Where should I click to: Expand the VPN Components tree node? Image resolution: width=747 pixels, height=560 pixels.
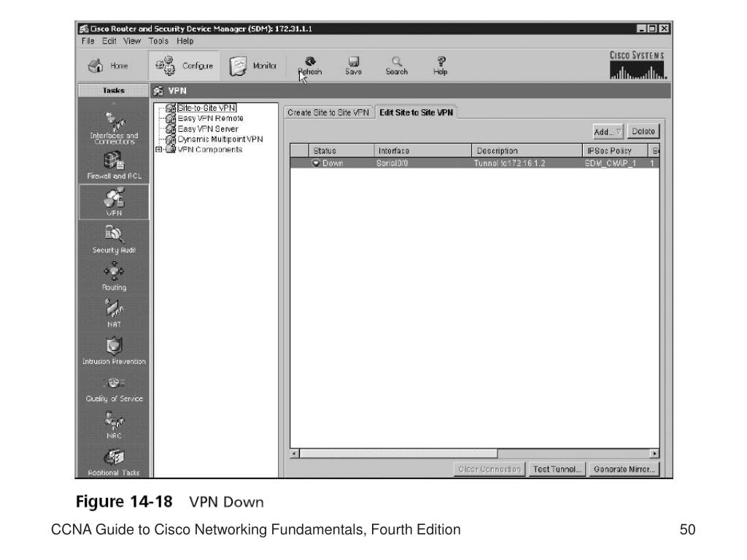pos(158,149)
